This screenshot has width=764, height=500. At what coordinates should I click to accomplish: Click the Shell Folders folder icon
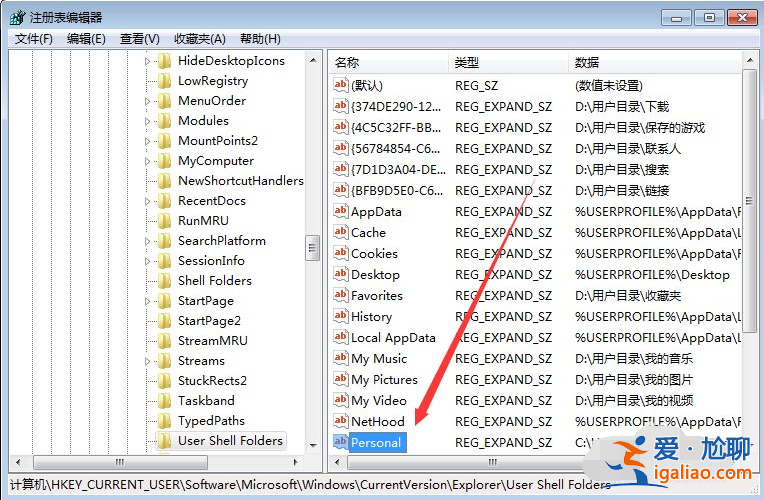(x=165, y=281)
